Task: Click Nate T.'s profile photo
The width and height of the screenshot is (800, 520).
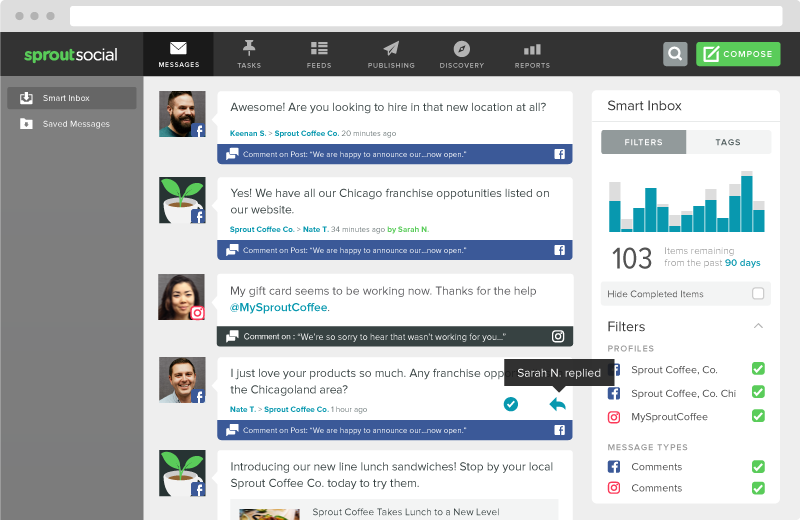Action: (x=182, y=380)
